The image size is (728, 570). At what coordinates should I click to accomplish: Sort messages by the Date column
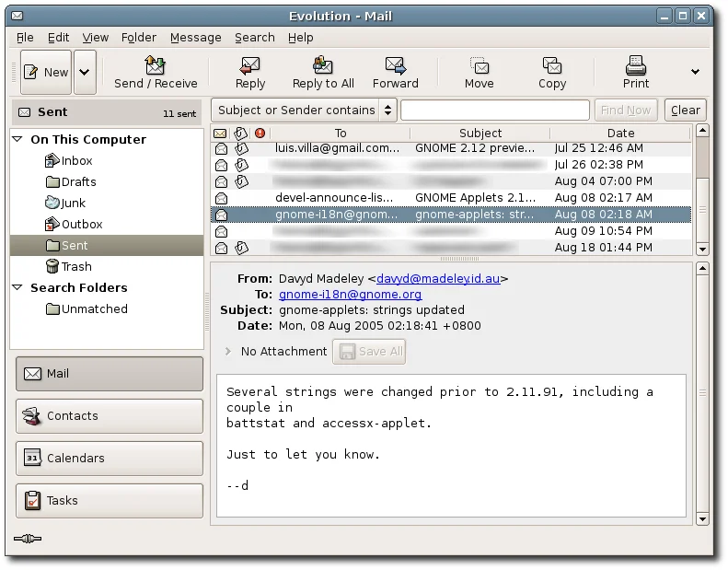[x=620, y=134]
